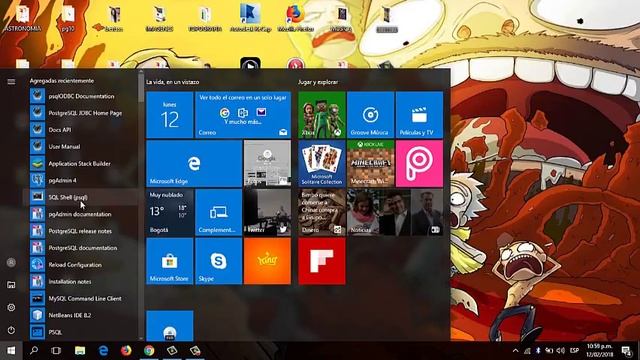Open the Complement... tile
The height and width of the screenshot is (360, 640).
[x=218, y=212]
